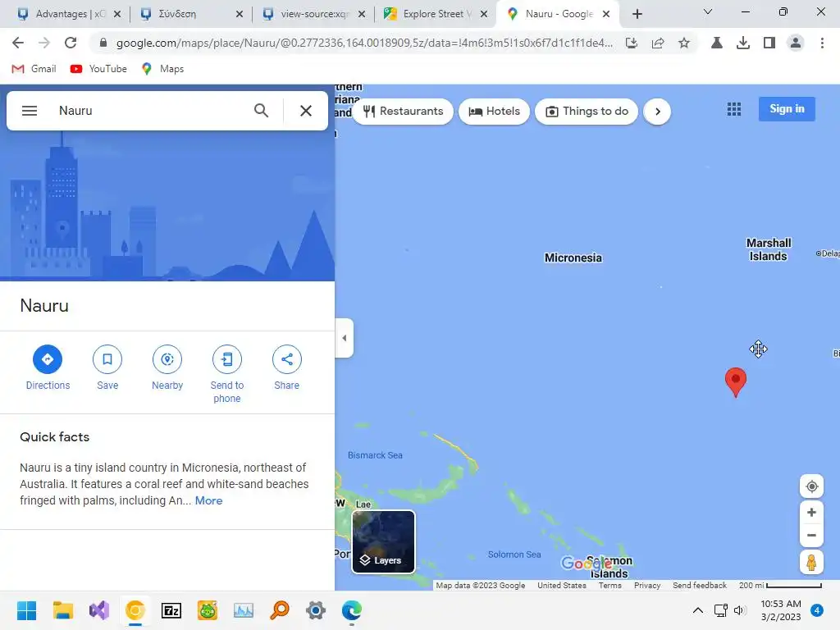840x630 pixels.
Task: Go forward in browser history
Action: click(44, 43)
